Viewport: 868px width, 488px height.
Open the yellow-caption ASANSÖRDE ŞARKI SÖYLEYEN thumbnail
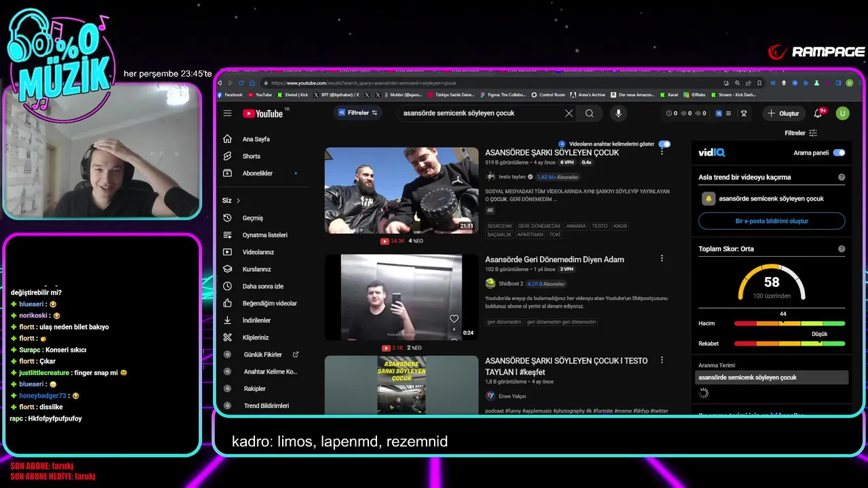tap(401, 384)
